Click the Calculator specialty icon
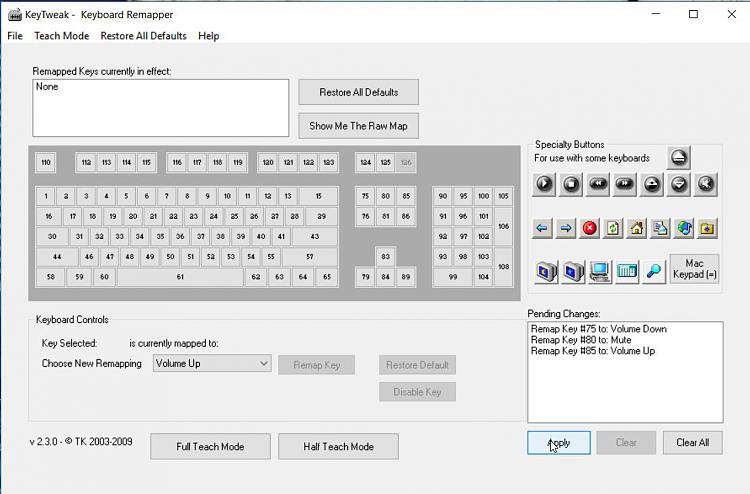This screenshot has height=494, width=750. 627,272
